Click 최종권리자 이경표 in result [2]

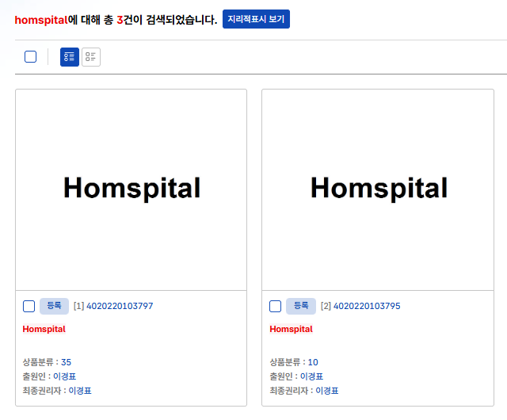(327, 391)
